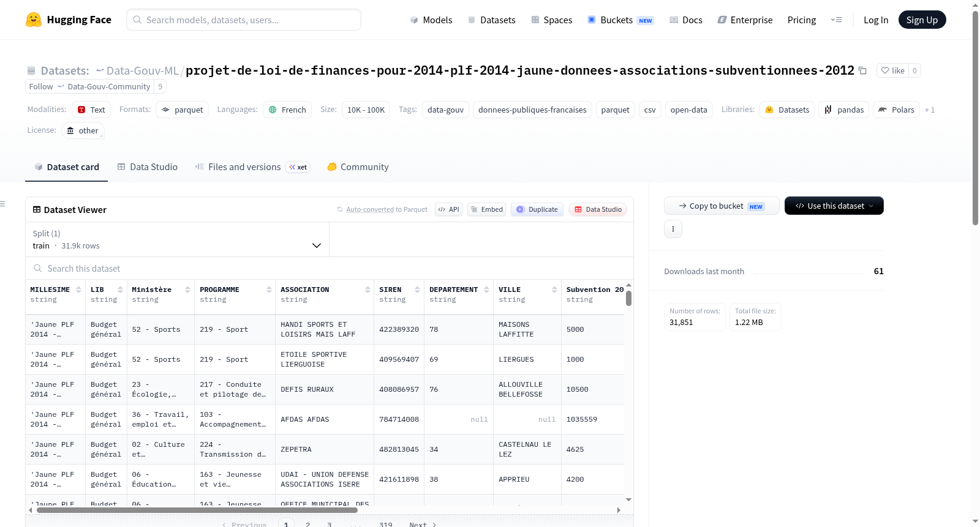This screenshot has width=980, height=527.
Task: Select the 10K - 100K size tag
Action: 366,110
